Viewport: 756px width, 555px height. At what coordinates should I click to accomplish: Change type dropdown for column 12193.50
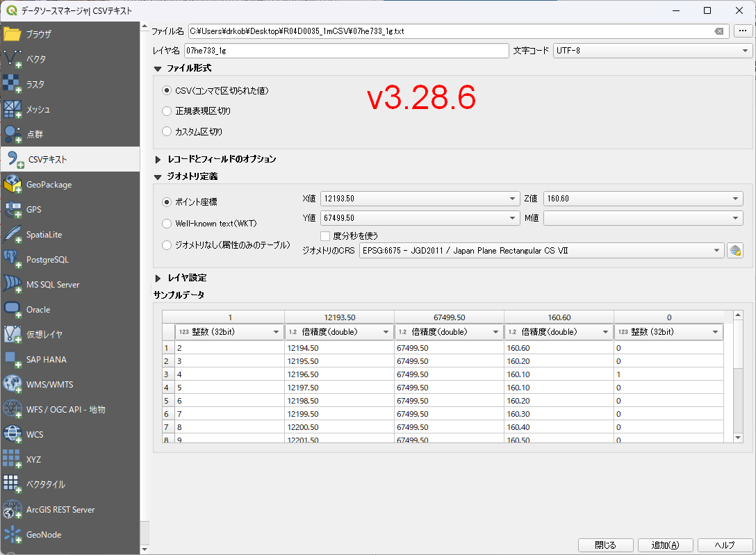[x=339, y=332]
